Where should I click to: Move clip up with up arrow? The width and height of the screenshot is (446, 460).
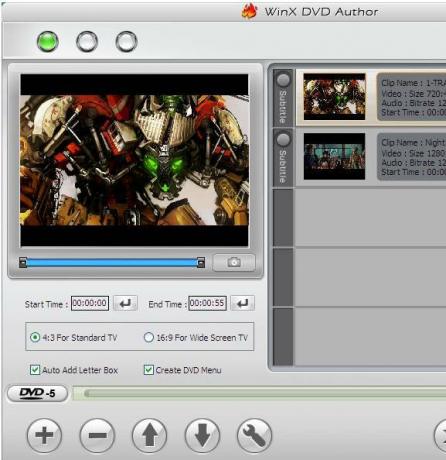(x=150, y=435)
